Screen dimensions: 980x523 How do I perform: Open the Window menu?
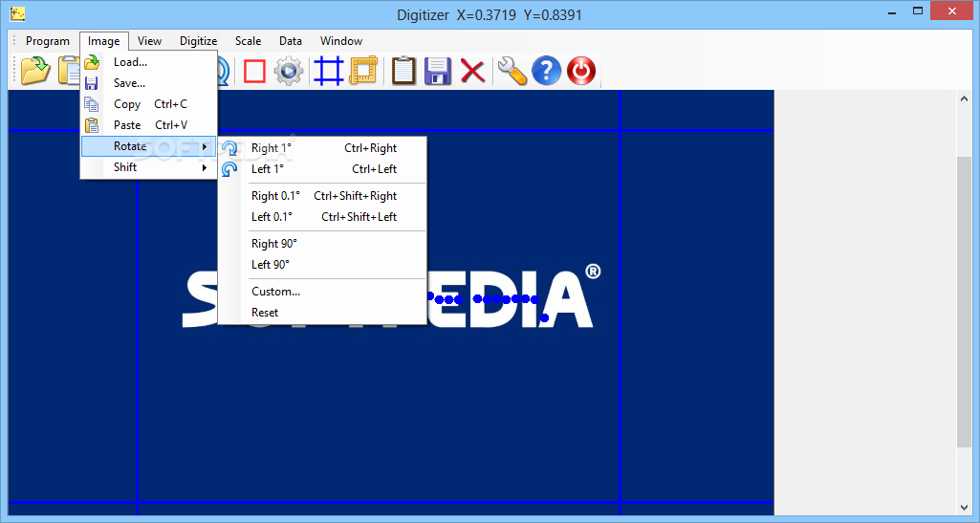(341, 40)
